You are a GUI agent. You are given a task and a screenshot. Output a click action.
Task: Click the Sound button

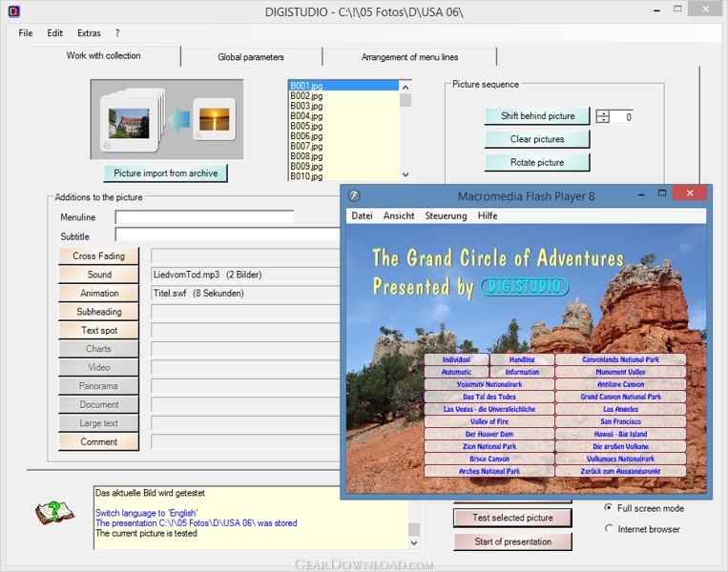coord(98,275)
